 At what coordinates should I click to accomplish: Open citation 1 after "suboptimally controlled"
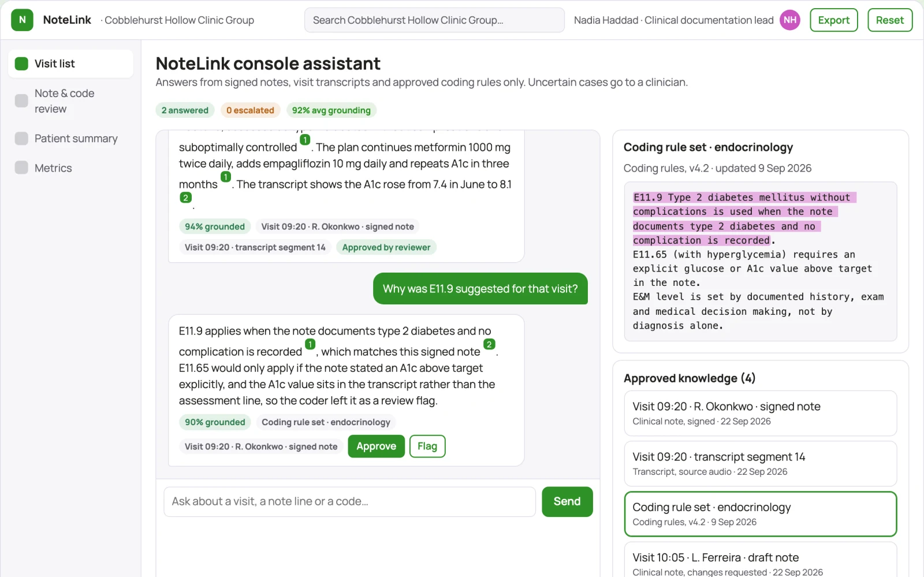[305, 140]
